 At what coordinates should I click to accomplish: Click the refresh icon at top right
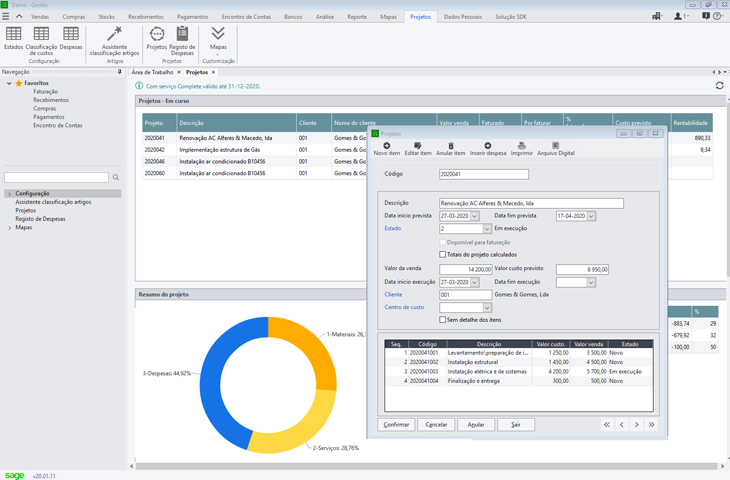tap(719, 86)
